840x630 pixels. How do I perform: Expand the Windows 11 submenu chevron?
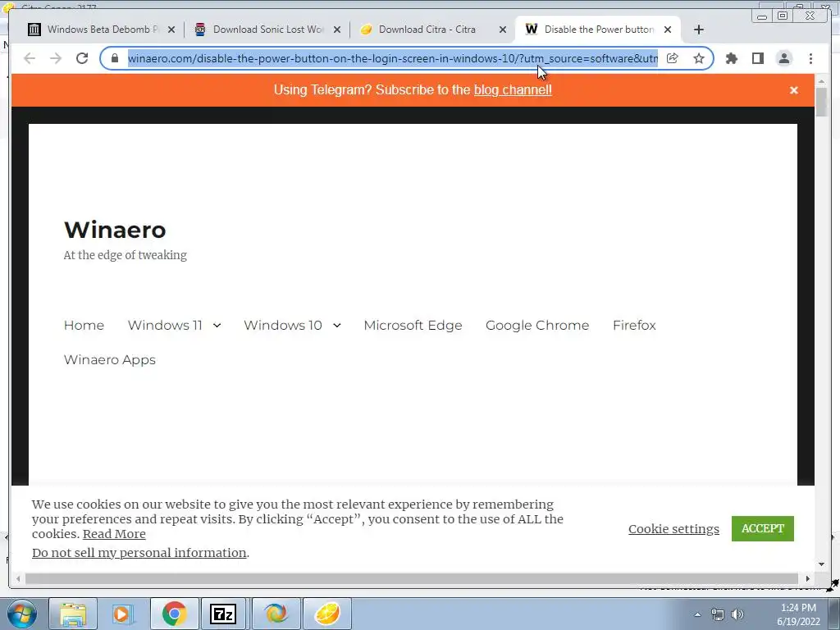(217, 325)
